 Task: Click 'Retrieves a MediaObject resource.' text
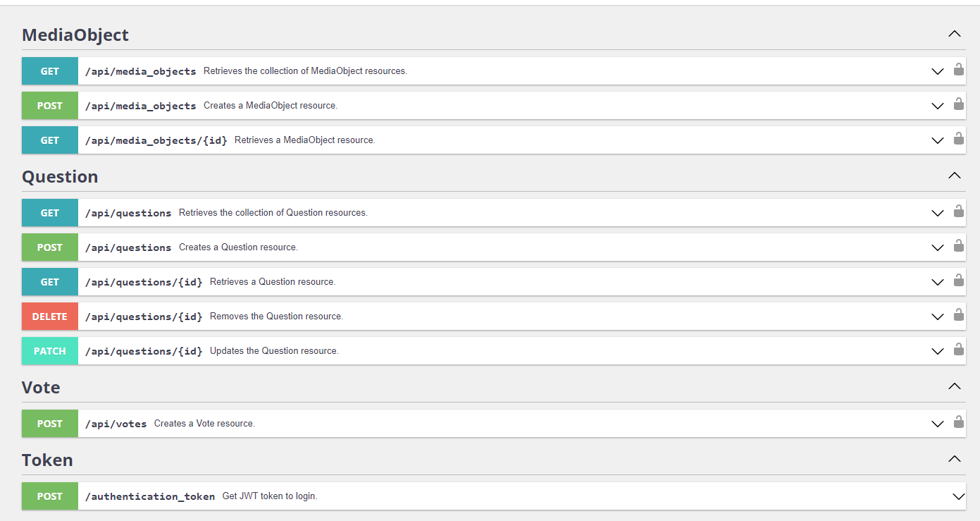coord(305,140)
